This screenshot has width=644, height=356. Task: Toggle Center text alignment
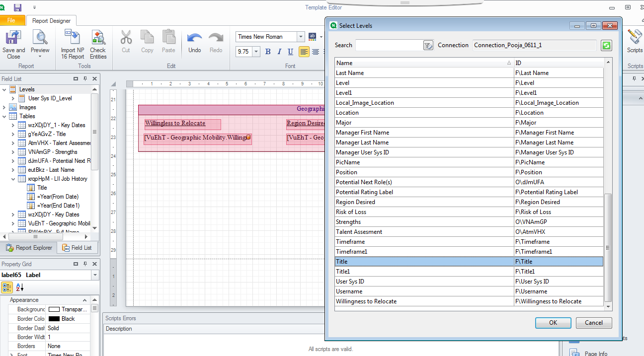tap(316, 52)
